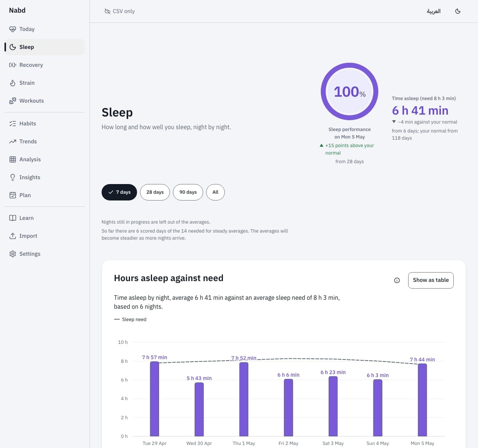Select the 7 days range

119,192
